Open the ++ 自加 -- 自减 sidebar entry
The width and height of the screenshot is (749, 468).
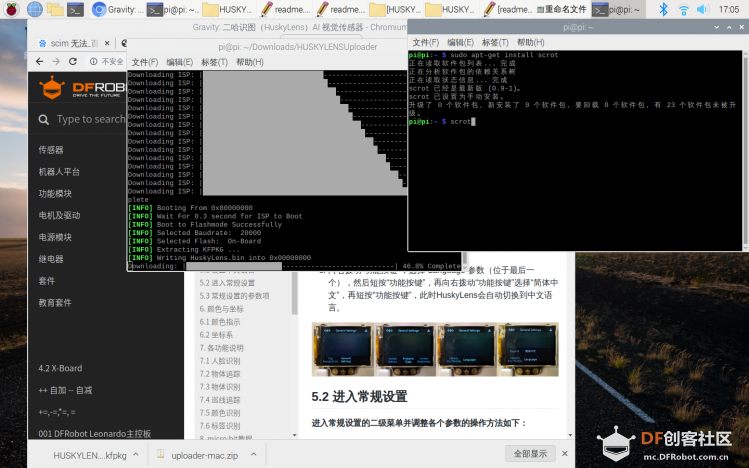(x=65, y=390)
